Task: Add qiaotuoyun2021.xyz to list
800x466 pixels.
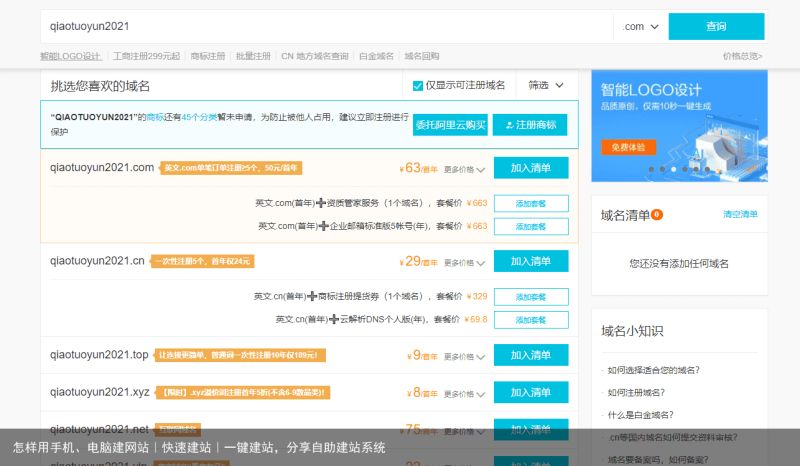Action: coord(531,393)
